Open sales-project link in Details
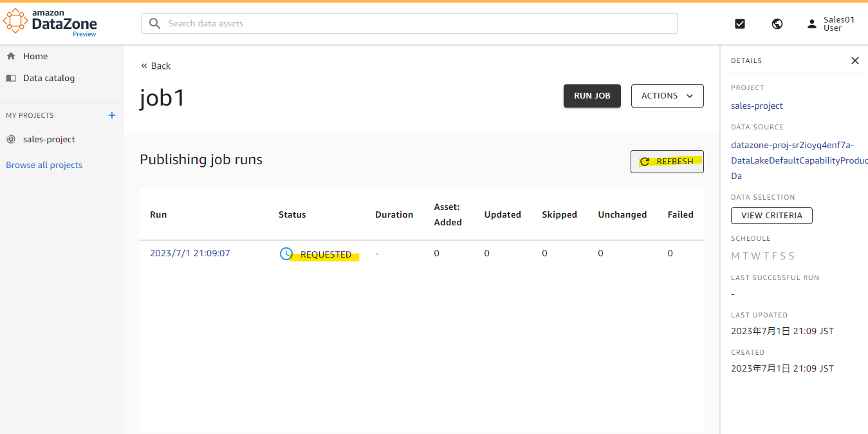The image size is (868, 434). (757, 106)
